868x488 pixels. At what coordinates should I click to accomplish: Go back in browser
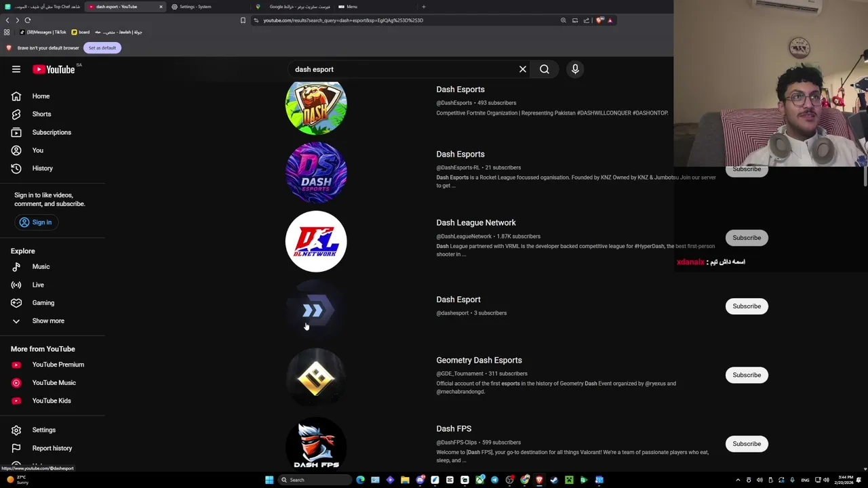(7, 20)
